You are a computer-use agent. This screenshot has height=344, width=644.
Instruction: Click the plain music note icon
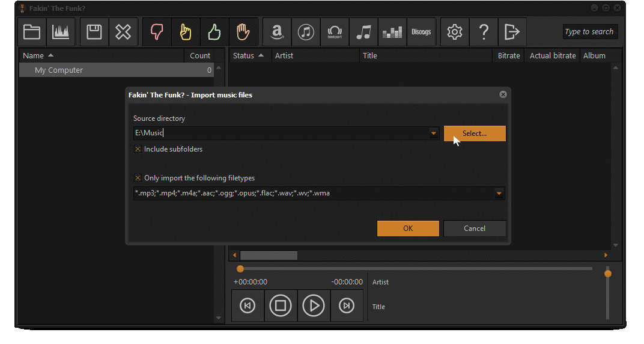pyautogui.click(x=363, y=32)
